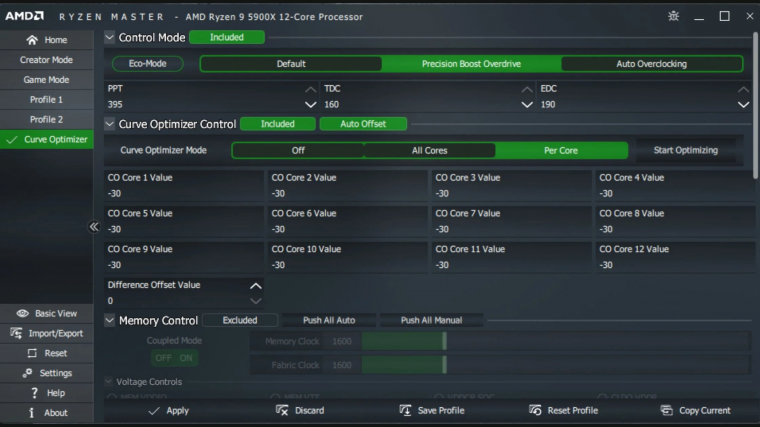This screenshot has height=427, width=760.
Task: Edit the CO Core 4 Value field
Action: pyautogui.click(x=675, y=185)
